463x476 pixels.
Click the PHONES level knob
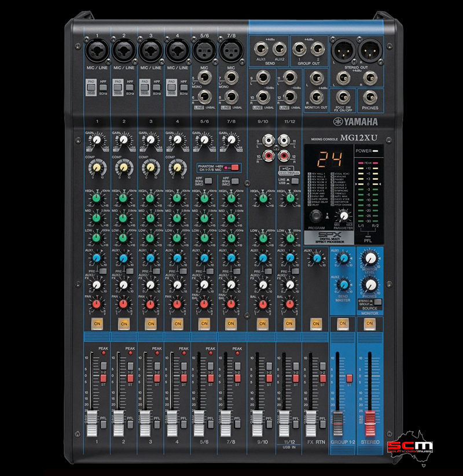[370, 285]
